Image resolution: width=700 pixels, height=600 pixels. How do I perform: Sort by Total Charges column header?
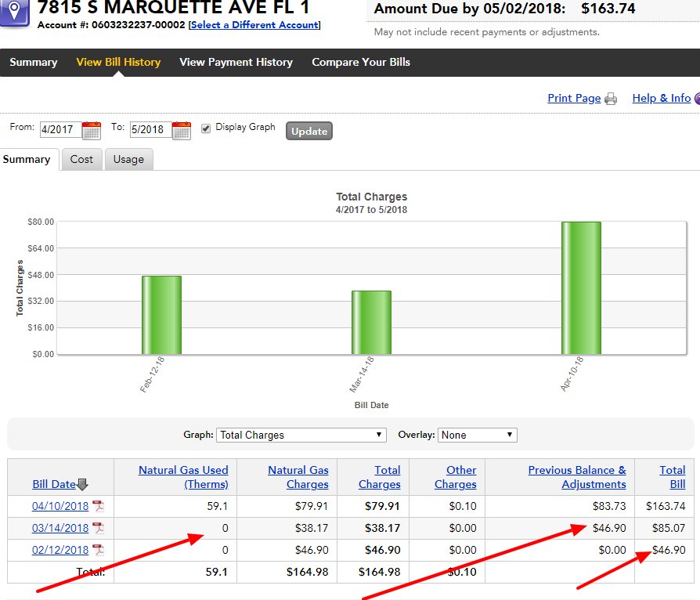[380, 477]
